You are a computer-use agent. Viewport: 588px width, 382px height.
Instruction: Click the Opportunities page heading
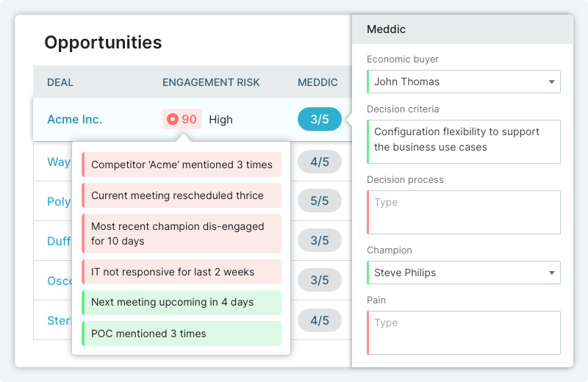[x=103, y=43]
